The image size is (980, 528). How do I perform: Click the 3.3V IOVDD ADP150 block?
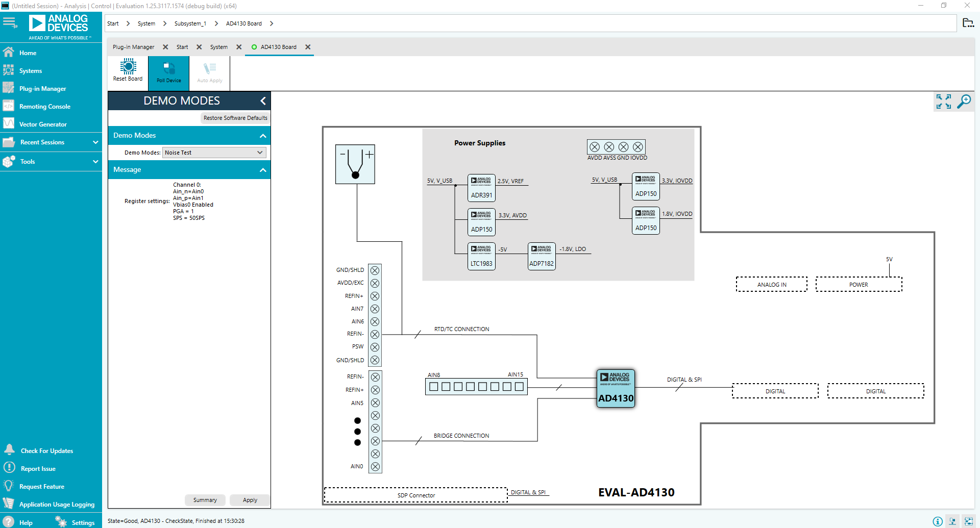[646, 186]
